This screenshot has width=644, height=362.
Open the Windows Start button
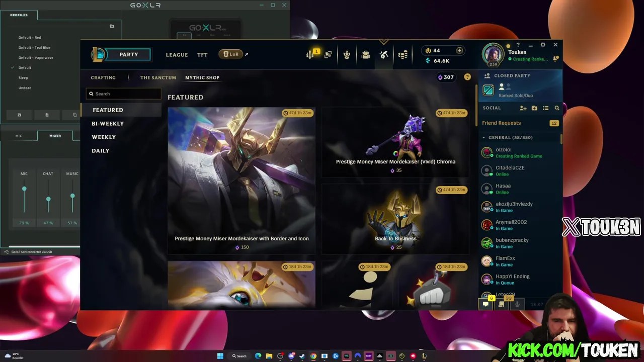point(220,356)
